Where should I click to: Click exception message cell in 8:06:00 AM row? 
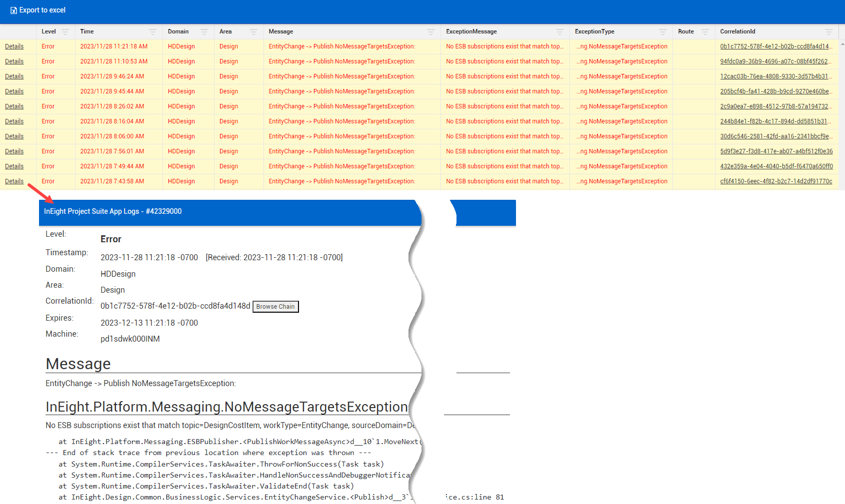[x=504, y=136]
